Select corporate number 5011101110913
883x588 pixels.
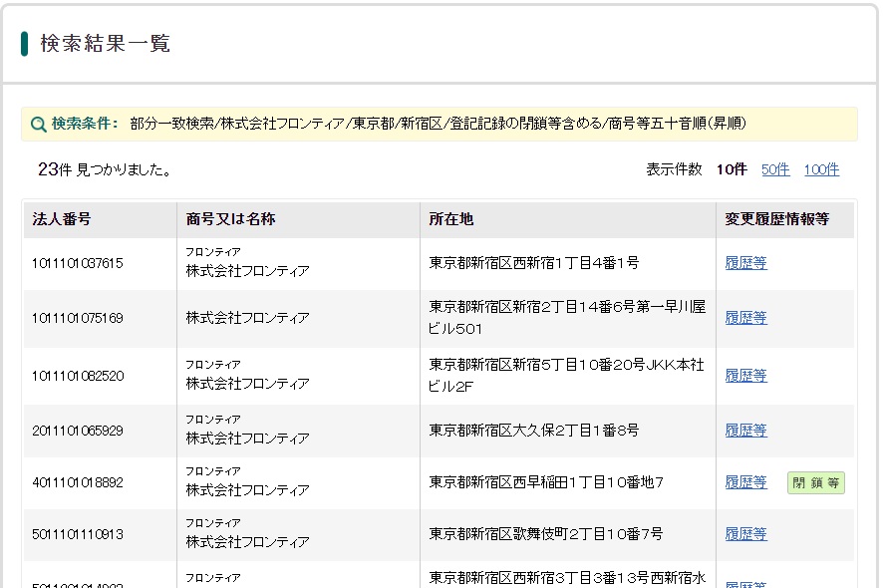(x=77, y=534)
